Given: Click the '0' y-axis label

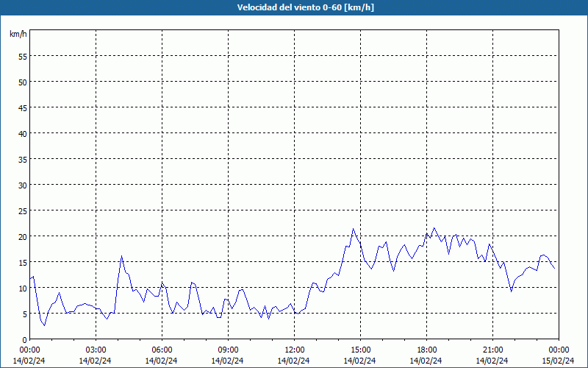Looking at the screenshot, I should [25, 340].
